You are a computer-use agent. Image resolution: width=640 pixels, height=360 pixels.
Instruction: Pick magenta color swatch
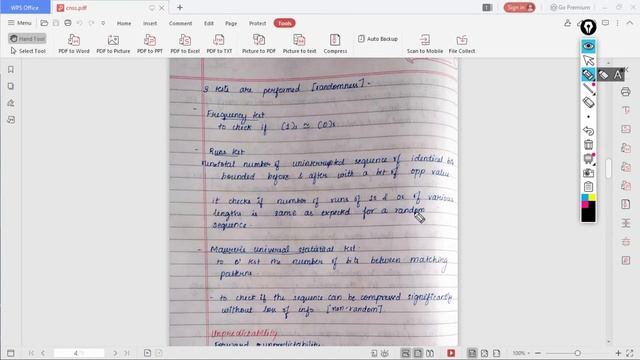584,204
